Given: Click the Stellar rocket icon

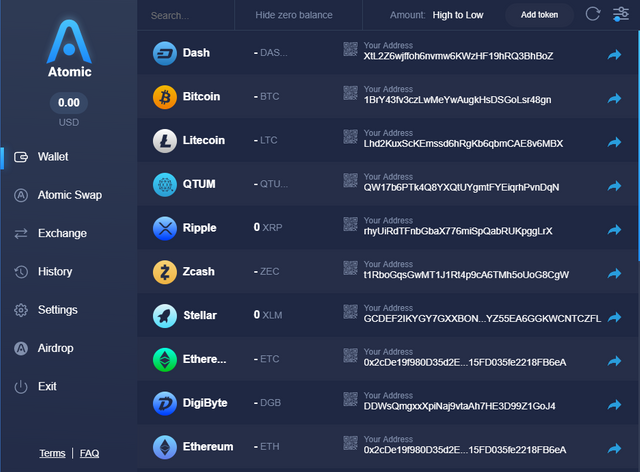Looking at the screenshot, I should (165, 316).
